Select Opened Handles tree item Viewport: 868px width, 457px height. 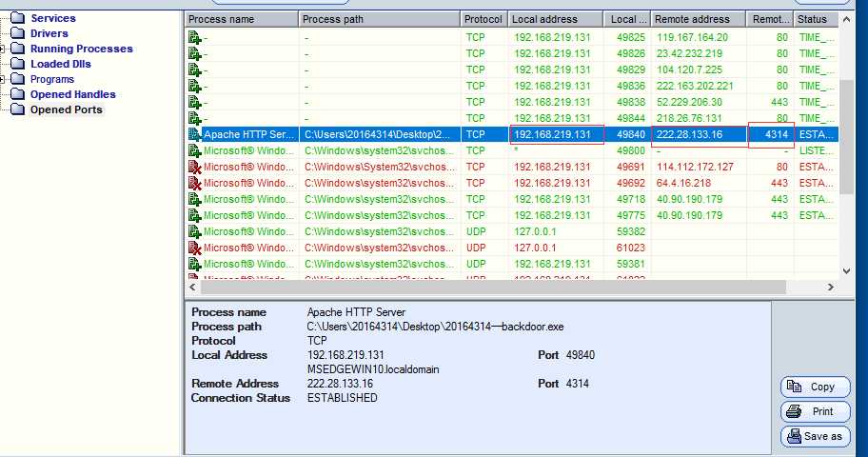point(73,94)
